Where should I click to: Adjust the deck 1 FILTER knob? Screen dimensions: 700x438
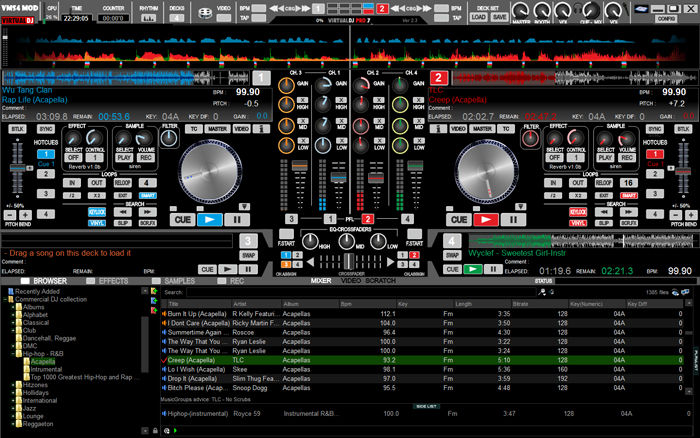[169, 139]
